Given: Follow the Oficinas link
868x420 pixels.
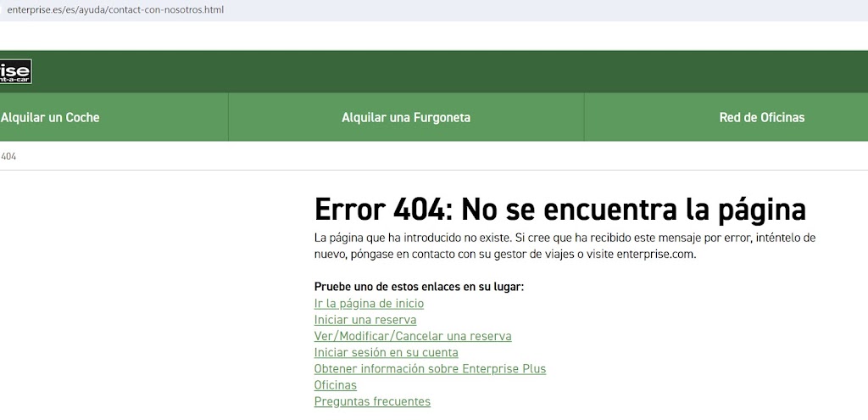Looking at the screenshot, I should click(335, 384).
